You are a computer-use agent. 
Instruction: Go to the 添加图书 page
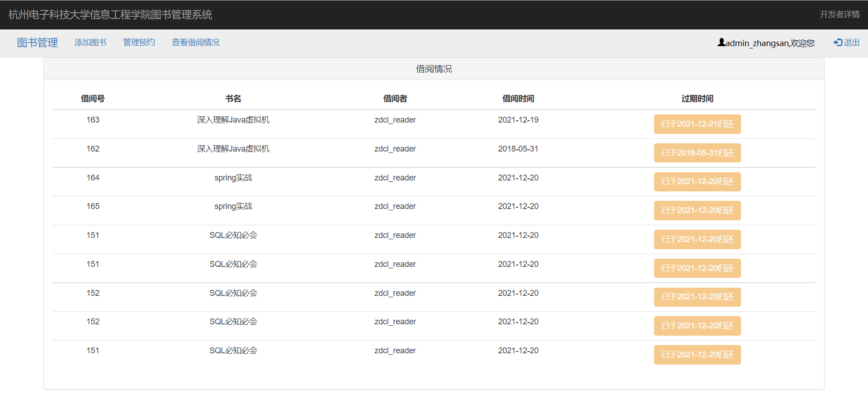point(90,43)
